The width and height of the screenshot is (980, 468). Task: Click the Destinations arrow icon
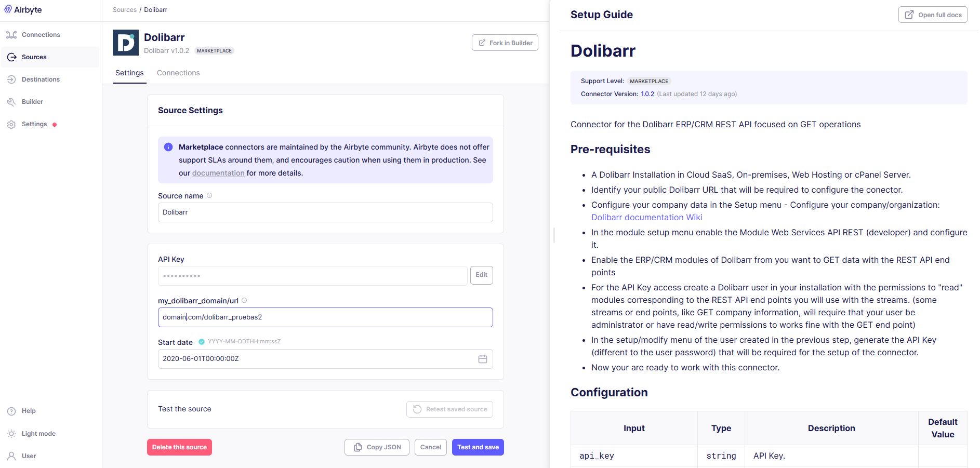(x=11, y=79)
